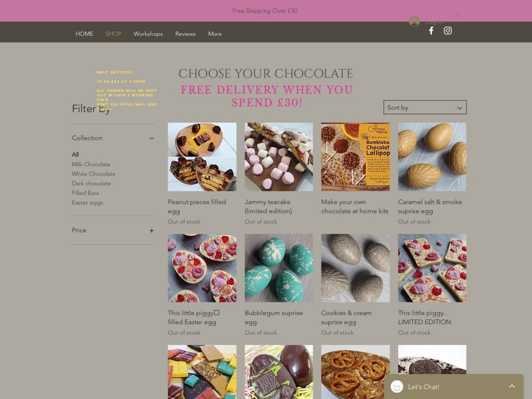Expand the Let's Chat widget chevron
532x399 pixels.
click(x=512, y=386)
